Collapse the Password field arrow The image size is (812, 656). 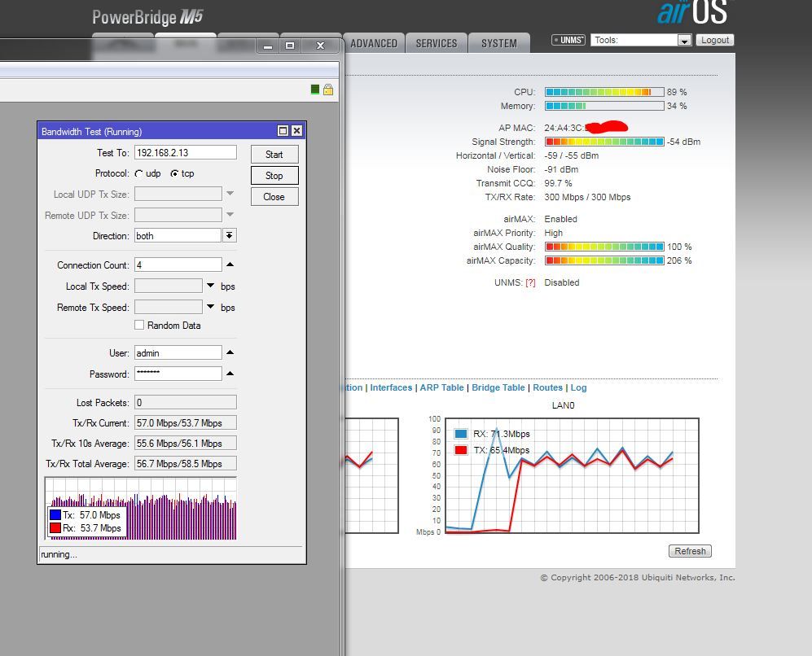point(230,374)
